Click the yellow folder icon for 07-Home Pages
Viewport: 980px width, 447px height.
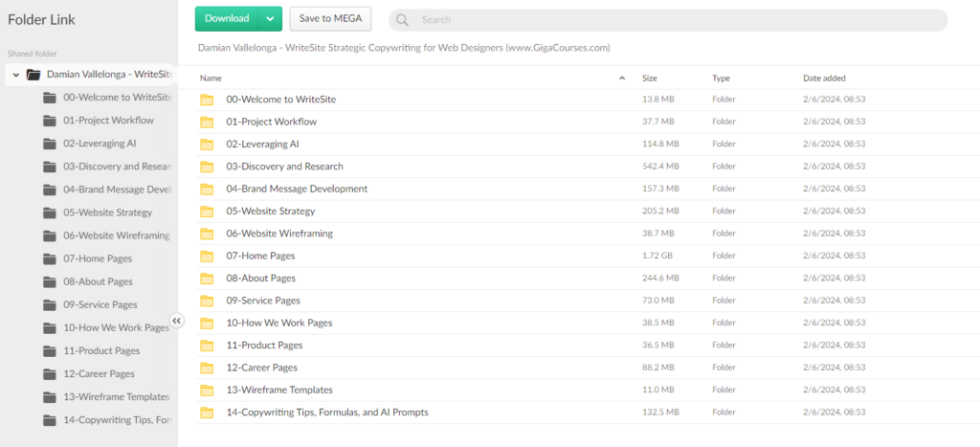[x=207, y=256]
